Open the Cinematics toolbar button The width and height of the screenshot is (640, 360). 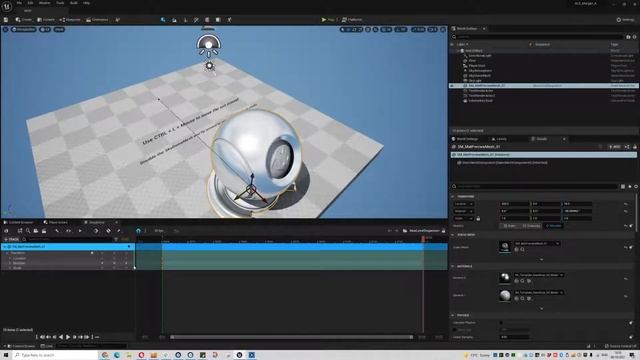[97, 20]
